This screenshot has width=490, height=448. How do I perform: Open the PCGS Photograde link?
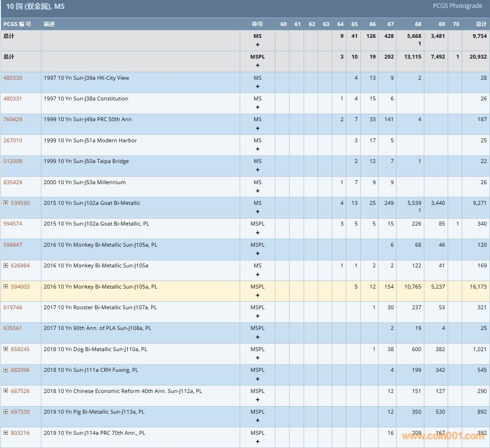pyautogui.click(x=457, y=6)
